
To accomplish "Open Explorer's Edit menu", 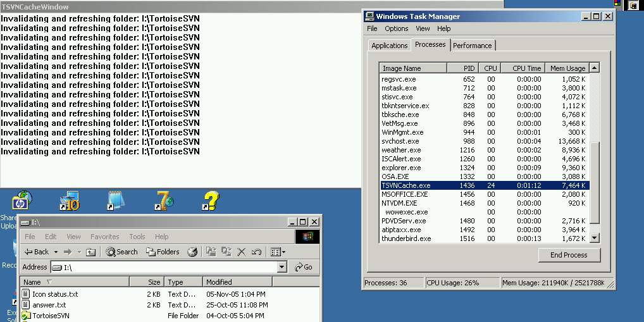I will [51, 237].
